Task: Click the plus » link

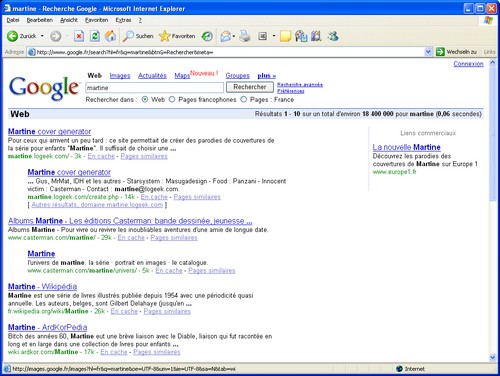Action: pyautogui.click(x=266, y=76)
